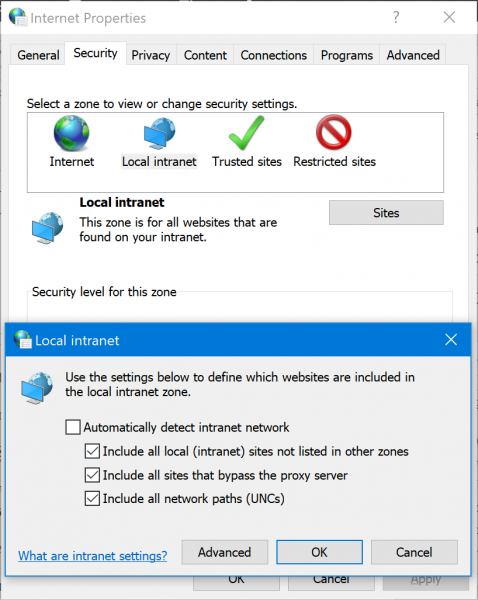
Task: Switch to the General tab
Action: point(38,55)
